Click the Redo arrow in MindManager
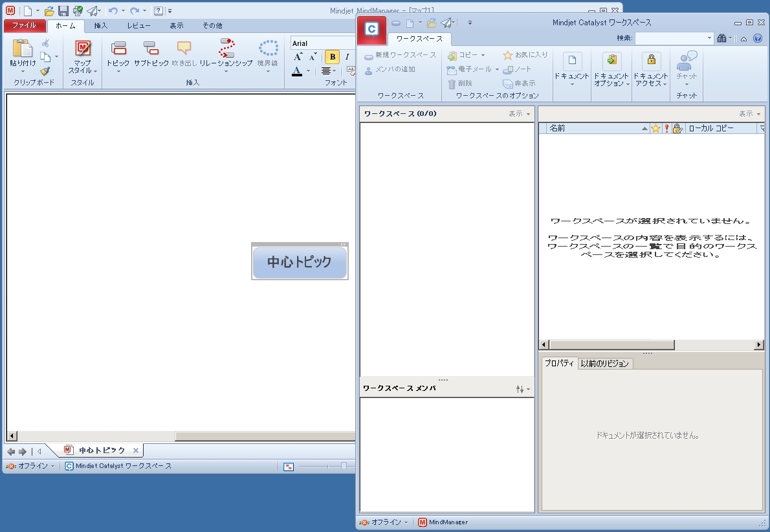Screen dimensions: 770x532 (x=134, y=11)
